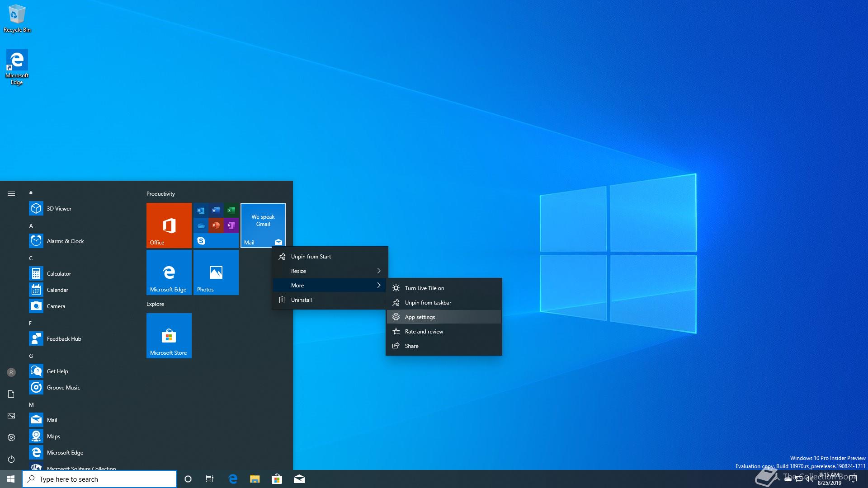868x488 pixels.
Task: Click the volume tray icon
Action: [x=810, y=479]
